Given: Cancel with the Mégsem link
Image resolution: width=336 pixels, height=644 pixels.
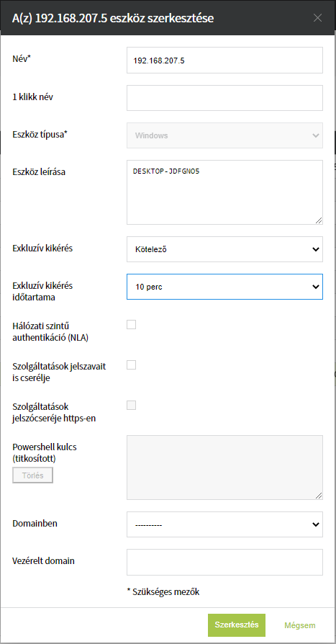Looking at the screenshot, I should pos(300,625).
